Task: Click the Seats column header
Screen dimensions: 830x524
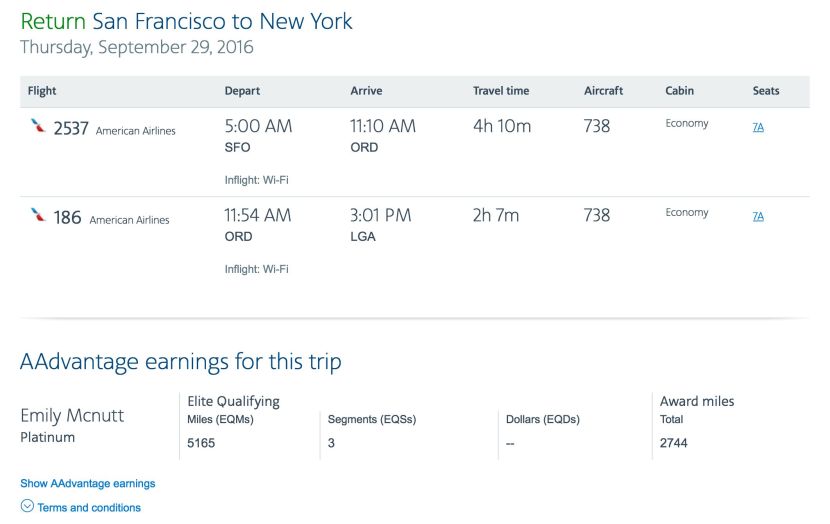Action: coord(766,91)
